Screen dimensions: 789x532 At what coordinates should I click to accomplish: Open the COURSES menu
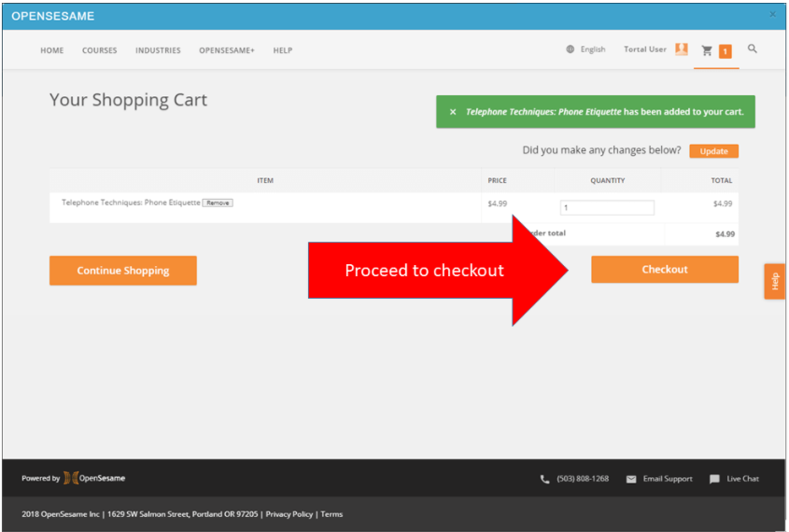(100, 50)
